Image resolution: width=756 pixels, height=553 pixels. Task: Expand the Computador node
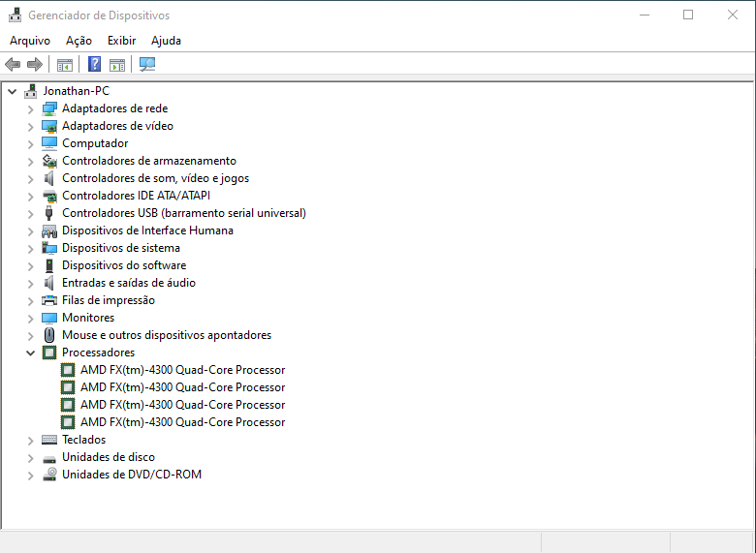tap(31, 144)
